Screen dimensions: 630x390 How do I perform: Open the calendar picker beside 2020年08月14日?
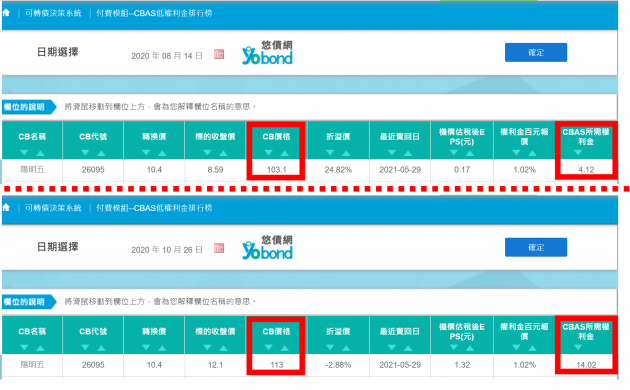tap(219, 54)
